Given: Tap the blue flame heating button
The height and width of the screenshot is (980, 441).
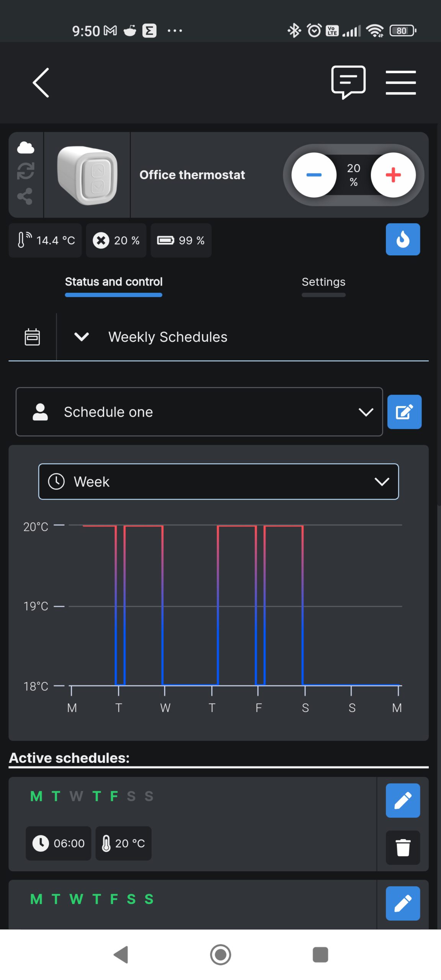Looking at the screenshot, I should (403, 239).
